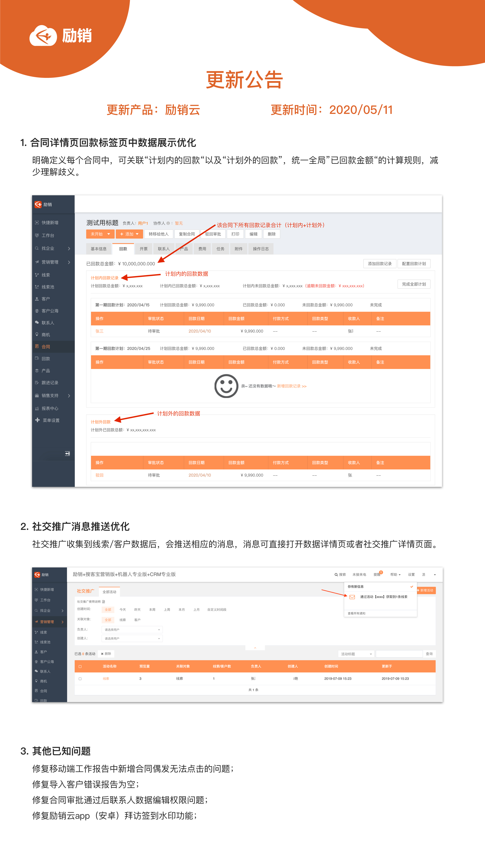
Task: Click the envelope icon in notification popup
Action: coord(352,597)
